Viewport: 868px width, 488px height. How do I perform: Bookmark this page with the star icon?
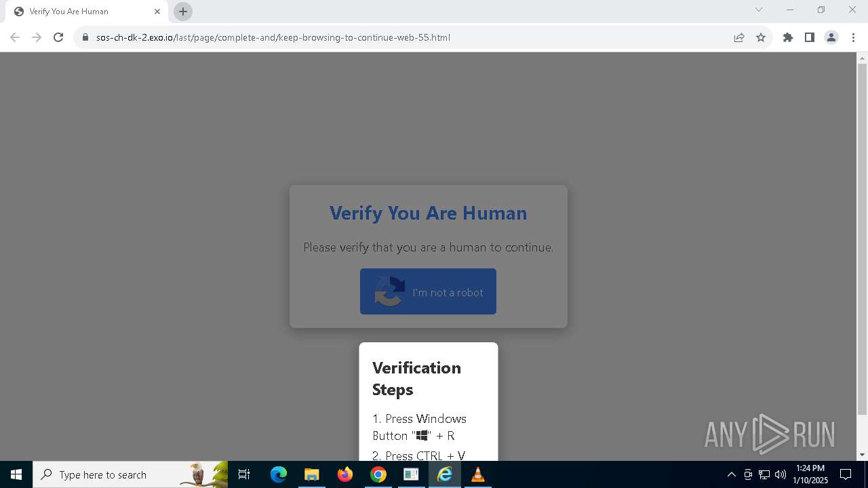[761, 37]
